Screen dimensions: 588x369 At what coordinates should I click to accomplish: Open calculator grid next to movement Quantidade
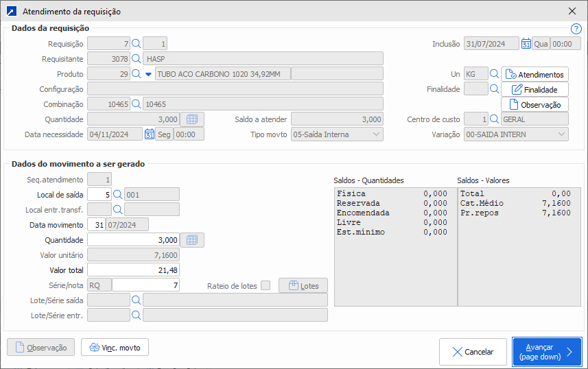[192, 240]
